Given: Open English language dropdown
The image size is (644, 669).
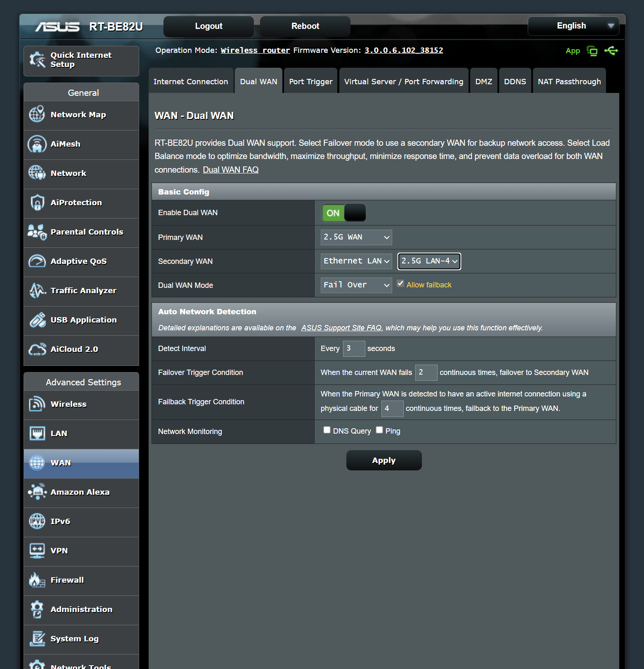Looking at the screenshot, I should [573, 26].
